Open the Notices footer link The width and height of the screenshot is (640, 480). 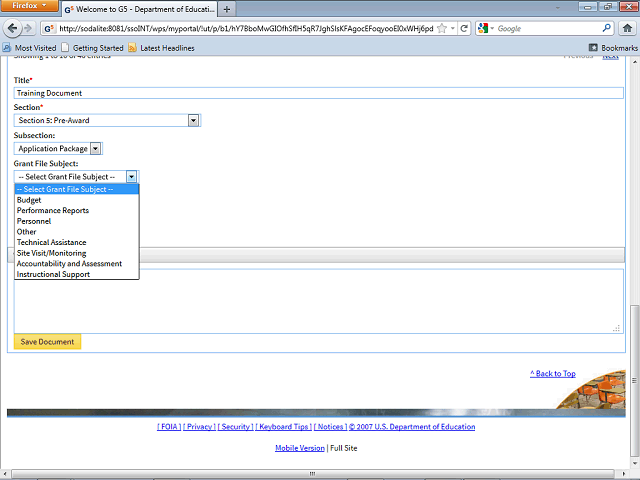330,427
